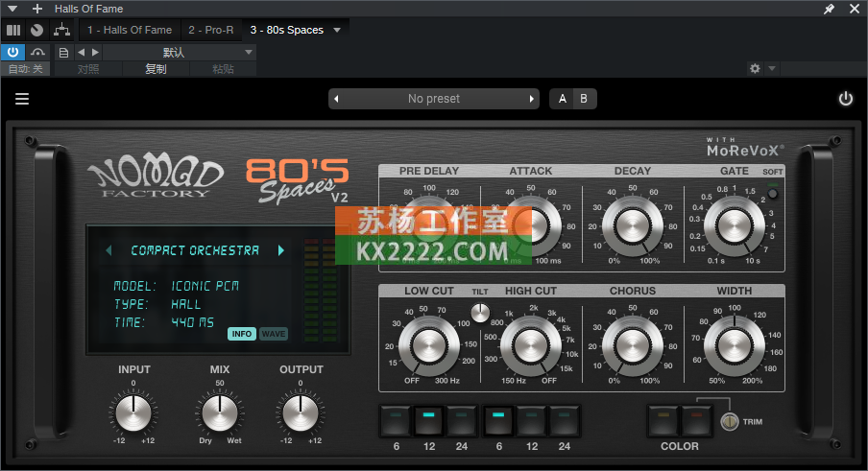This screenshot has height=471, width=868.
Task: Add a new insert with plus icon
Action: [37, 9]
